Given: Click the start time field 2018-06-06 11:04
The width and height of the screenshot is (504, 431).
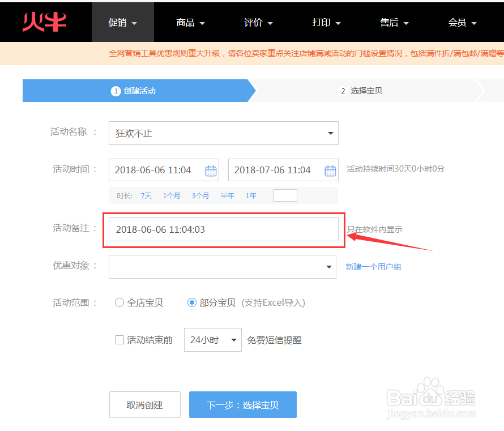Looking at the screenshot, I should [164, 170].
